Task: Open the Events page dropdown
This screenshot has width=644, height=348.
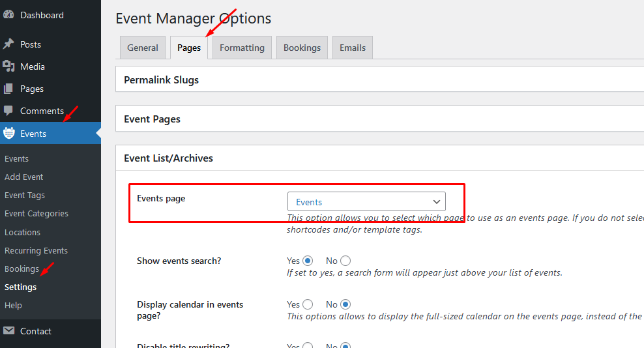Action: (366, 201)
